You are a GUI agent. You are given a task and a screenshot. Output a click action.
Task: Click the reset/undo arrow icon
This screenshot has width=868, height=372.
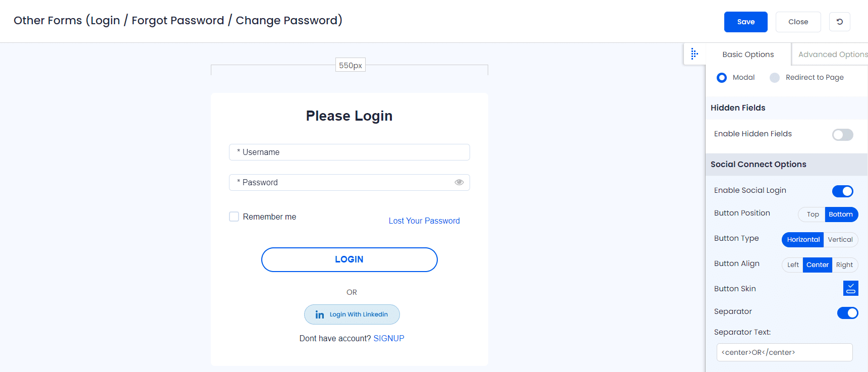[839, 22]
